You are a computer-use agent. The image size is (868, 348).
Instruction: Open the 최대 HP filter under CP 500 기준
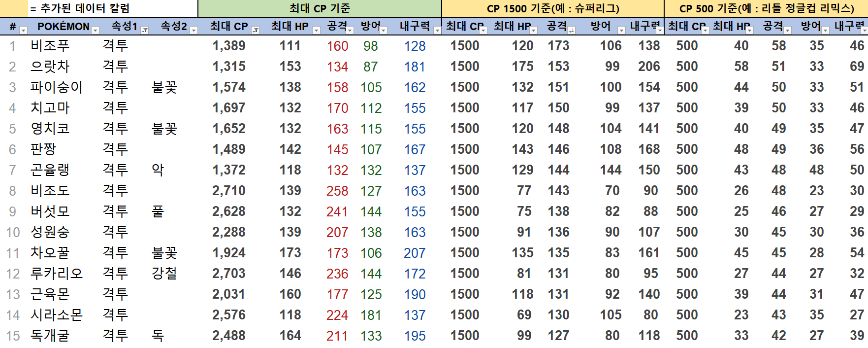pos(749,31)
